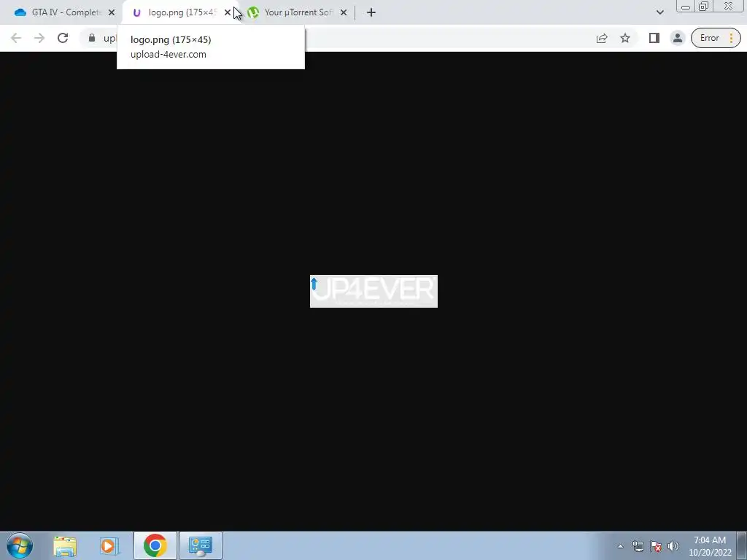Expand the tab search dropdown arrow

(659, 12)
